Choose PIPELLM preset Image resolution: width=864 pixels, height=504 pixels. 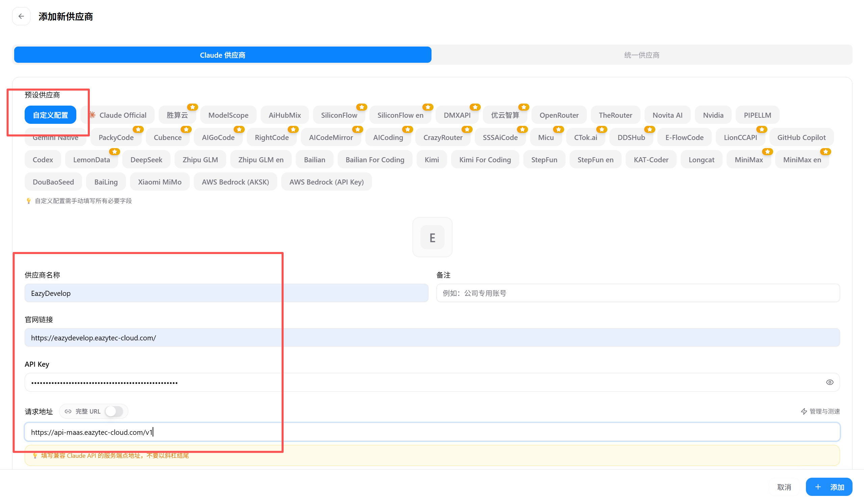[757, 115]
